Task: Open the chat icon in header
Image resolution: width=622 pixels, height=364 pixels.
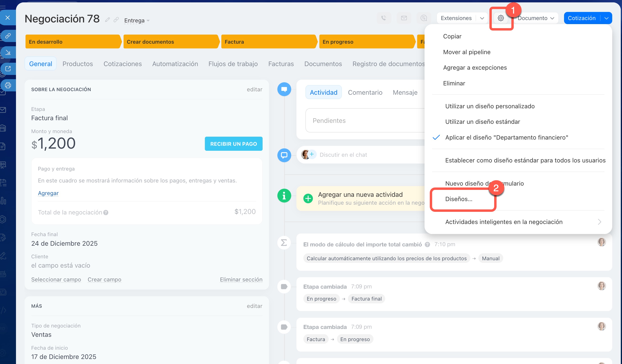Action: (x=424, y=18)
